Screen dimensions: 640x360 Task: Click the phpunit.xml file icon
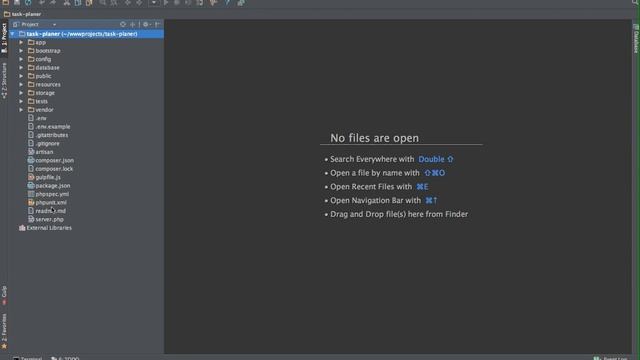pos(31,202)
